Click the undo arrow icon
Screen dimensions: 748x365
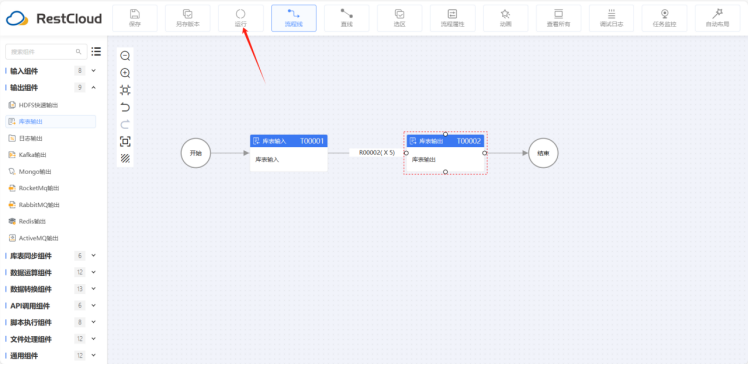(x=125, y=107)
